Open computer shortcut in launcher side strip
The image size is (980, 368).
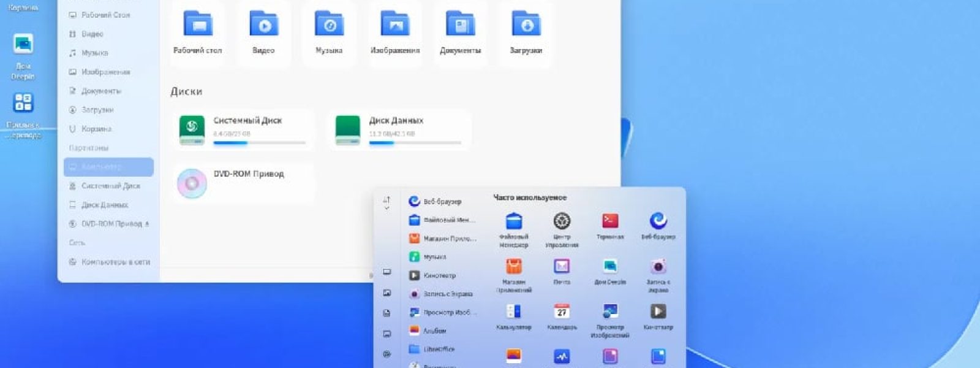pyautogui.click(x=386, y=272)
